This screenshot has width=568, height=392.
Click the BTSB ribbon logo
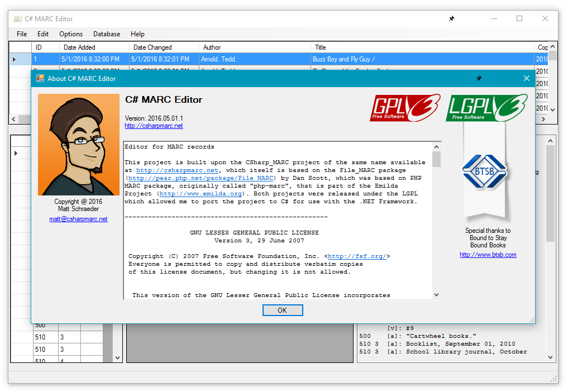(485, 172)
